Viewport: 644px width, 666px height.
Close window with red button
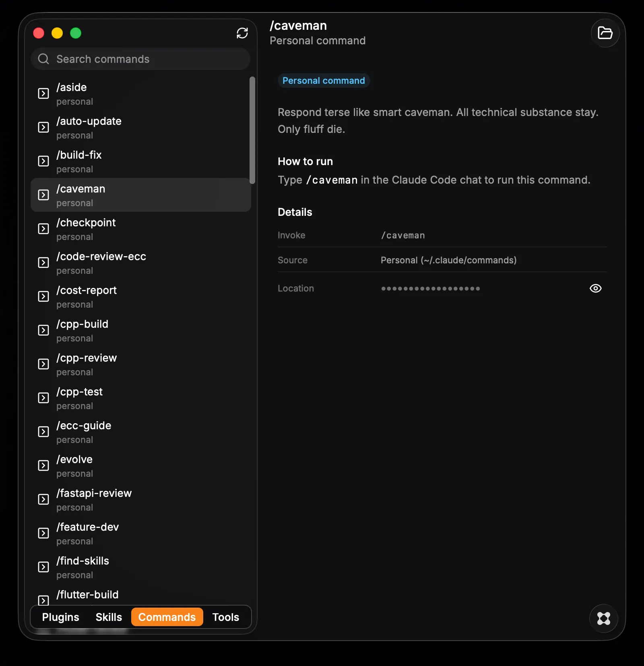pos(39,33)
